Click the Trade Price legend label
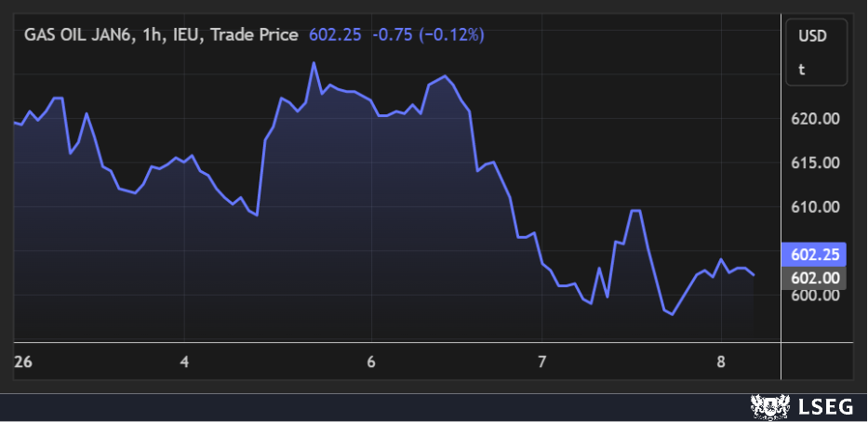The width and height of the screenshot is (868, 422). pyautogui.click(x=254, y=34)
